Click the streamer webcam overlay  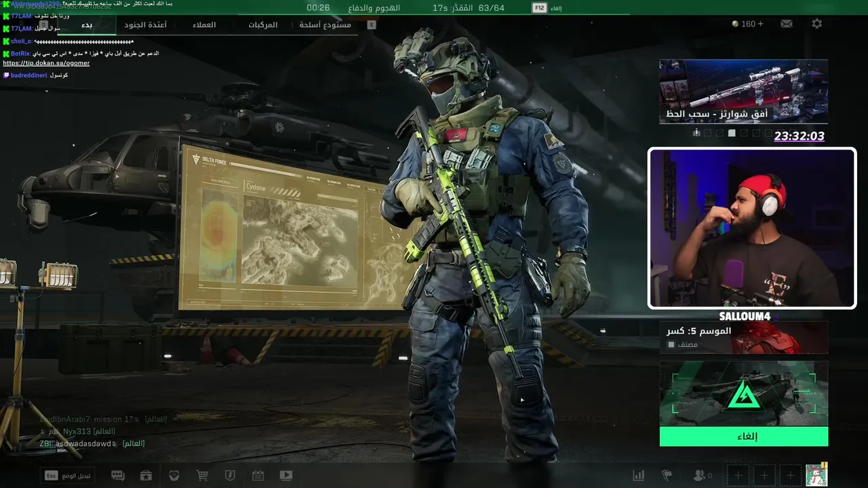tap(752, 228)
